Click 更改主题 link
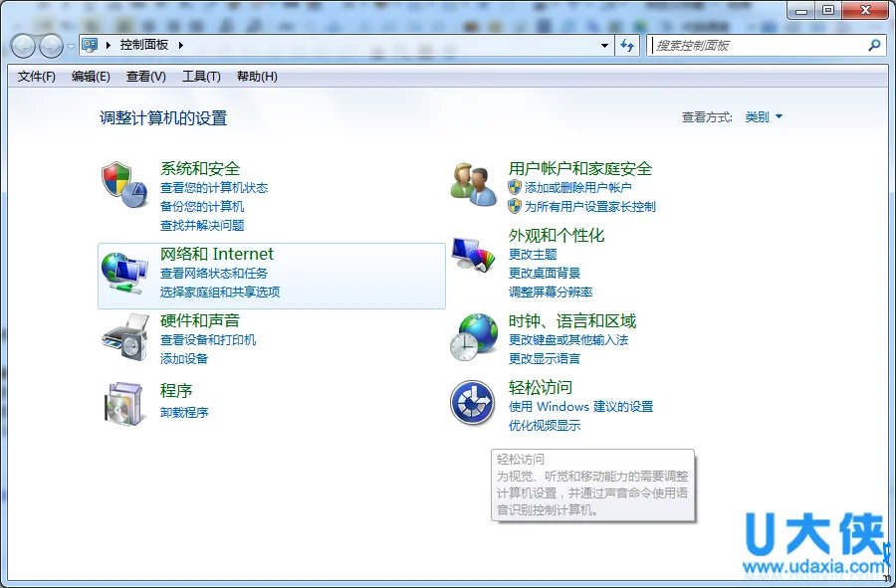The width and height of the screenshot is (896, 588). click(x=533, y=255)
